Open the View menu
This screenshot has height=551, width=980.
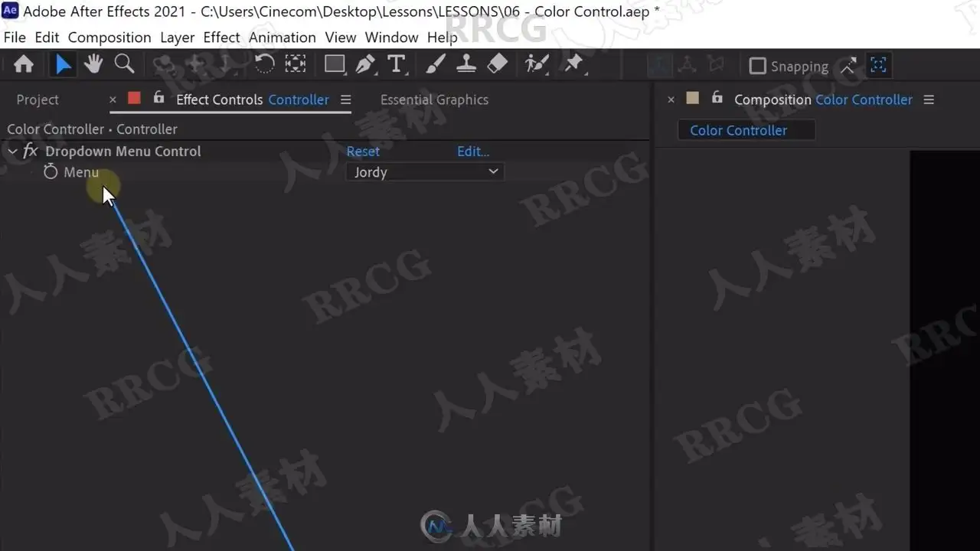341,37
